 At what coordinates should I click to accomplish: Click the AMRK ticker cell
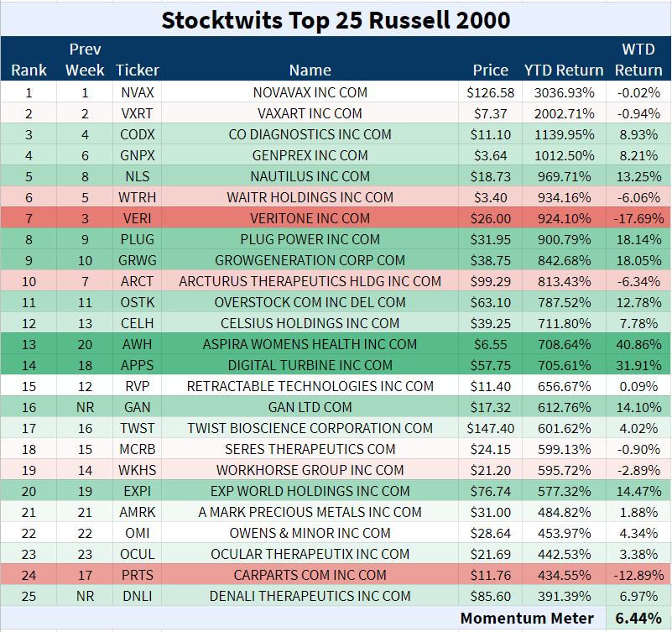(x=137, y=512)
